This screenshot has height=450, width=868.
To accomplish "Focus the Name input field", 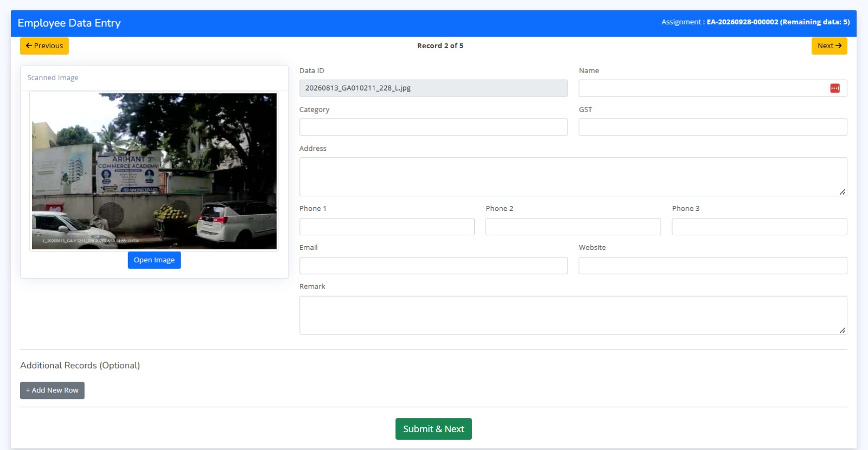I will [x=713, y=88].
